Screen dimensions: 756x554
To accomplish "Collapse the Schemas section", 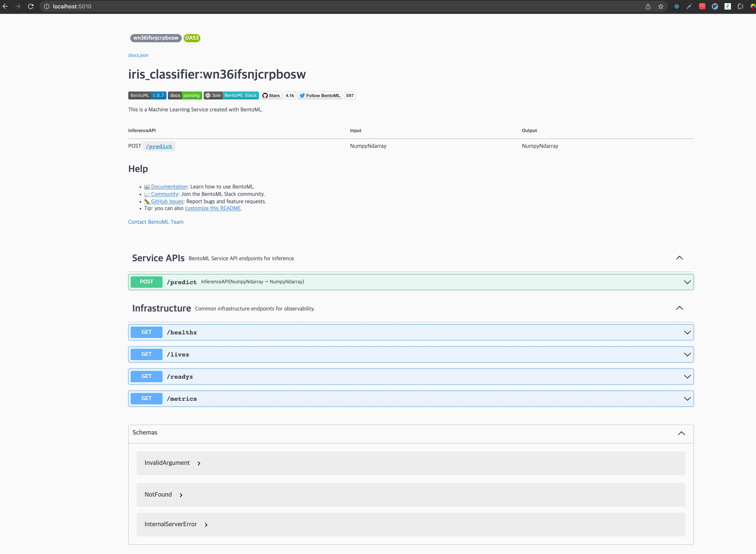I will (681, 434).
